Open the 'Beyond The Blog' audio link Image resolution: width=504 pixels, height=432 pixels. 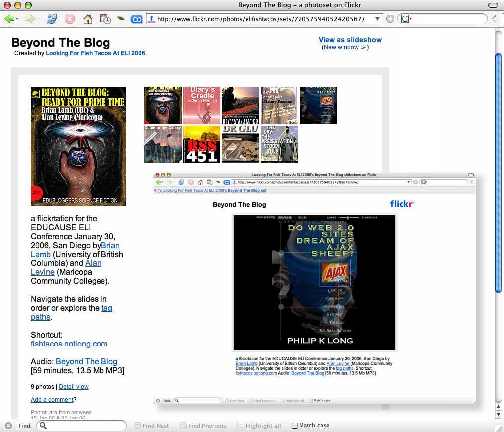coord(87,362)
